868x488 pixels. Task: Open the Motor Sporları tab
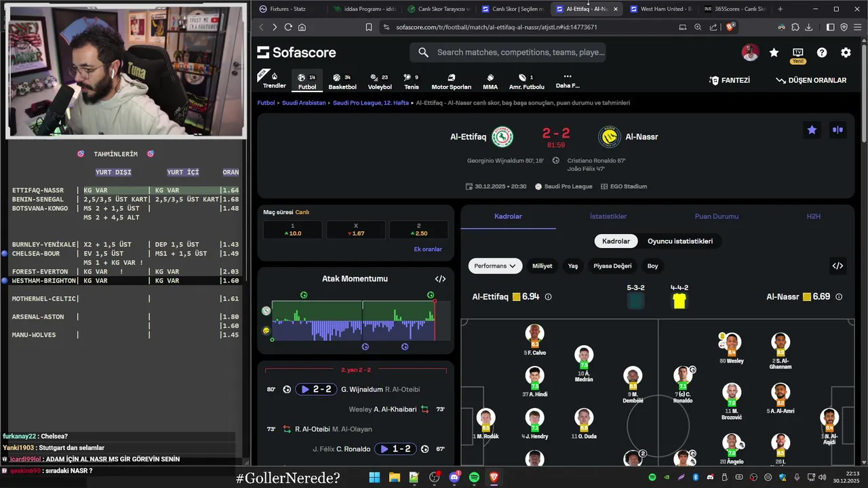coord(451,81)
